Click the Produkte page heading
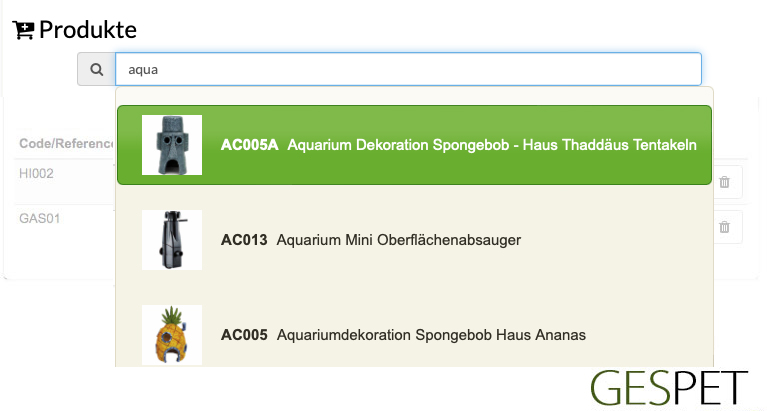The image size is (767, 411). (88, 30)
